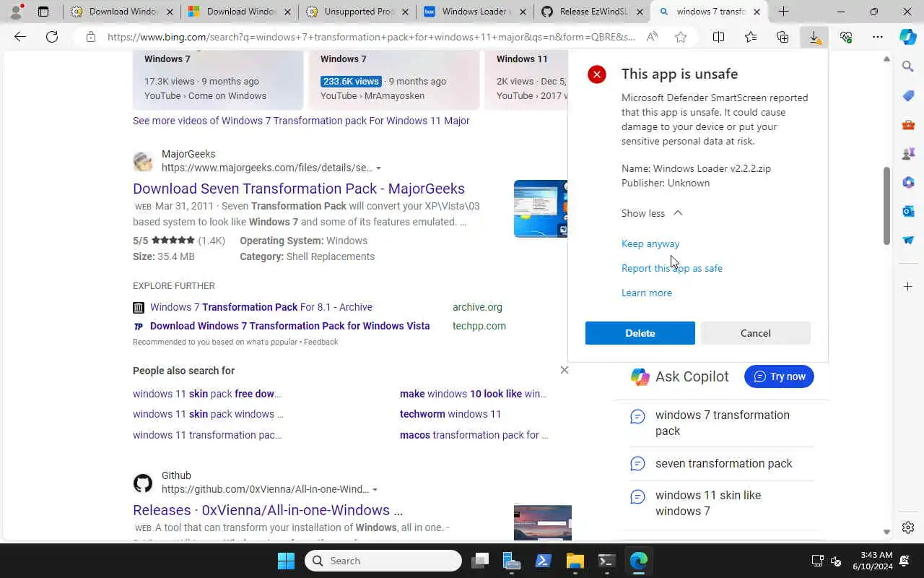View site information lock icon

pos(90,37)
